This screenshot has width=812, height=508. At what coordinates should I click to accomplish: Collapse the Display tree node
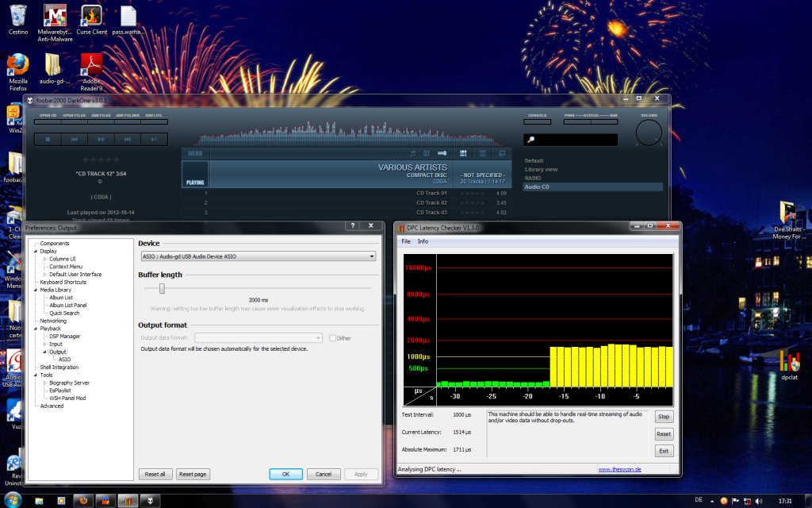[x=36, y=252]
